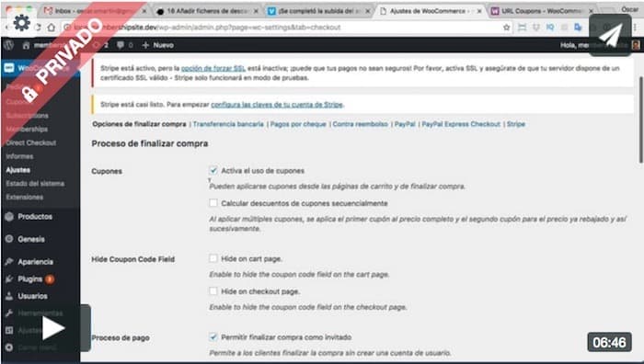The image size is (644, 364).
Task: Click the Apariencia brush icon
Action: [9, 261]
